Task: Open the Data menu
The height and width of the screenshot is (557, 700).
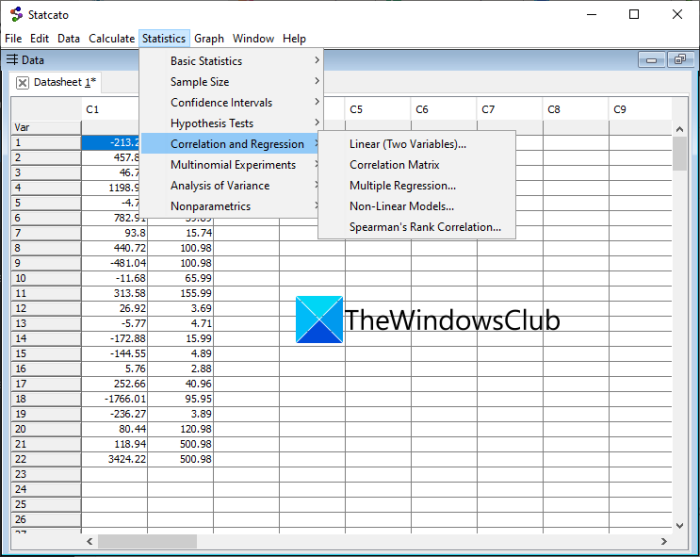Action: (x=68, y=39)
